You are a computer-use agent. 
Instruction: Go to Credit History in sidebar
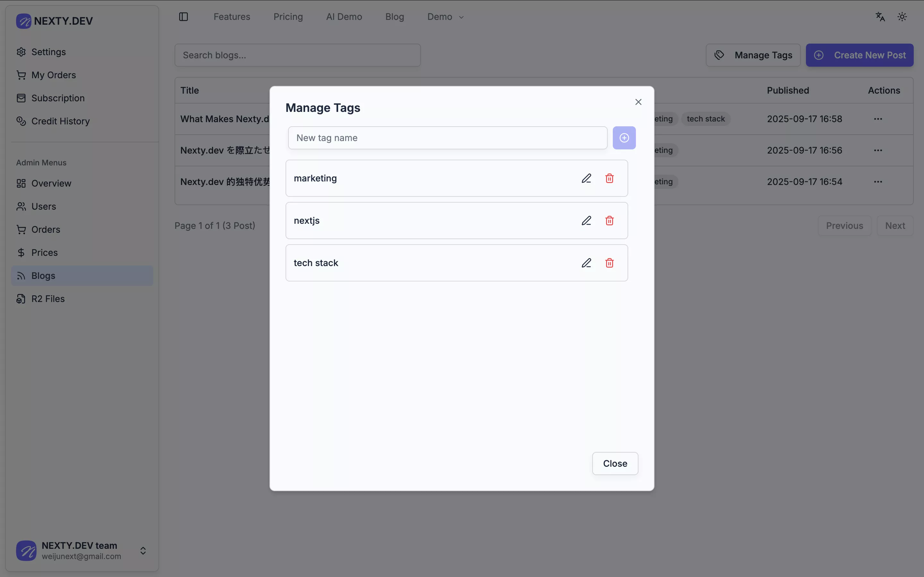click(x=60, y=121)
